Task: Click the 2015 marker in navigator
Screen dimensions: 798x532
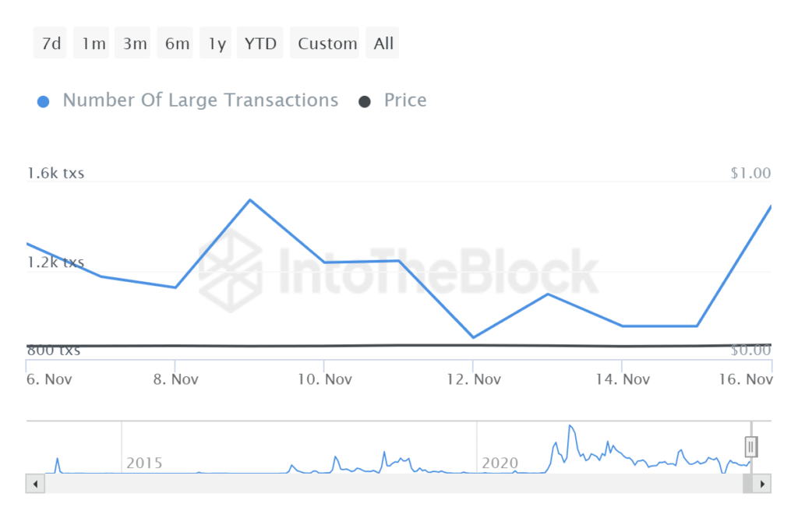Action: click(144, 463)
